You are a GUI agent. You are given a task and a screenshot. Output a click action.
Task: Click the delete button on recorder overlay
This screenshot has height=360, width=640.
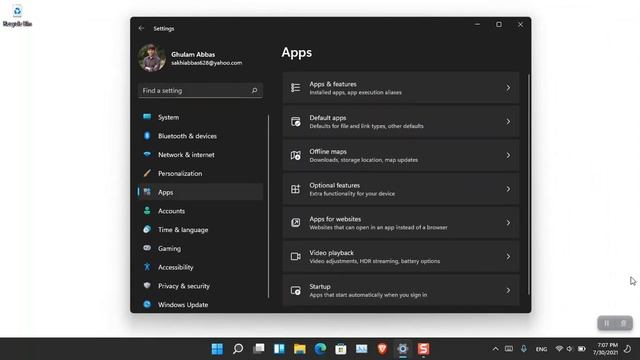coord(623,323)
